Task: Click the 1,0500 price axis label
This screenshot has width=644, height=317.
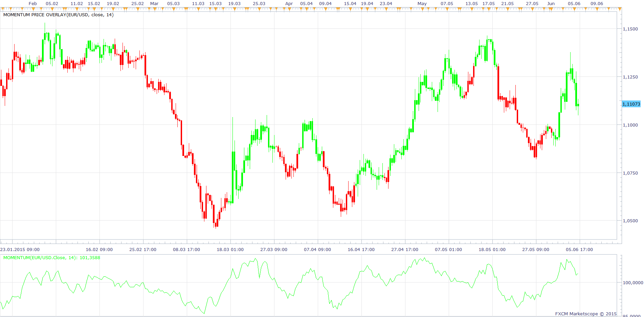Action: (x=630, y=221)
